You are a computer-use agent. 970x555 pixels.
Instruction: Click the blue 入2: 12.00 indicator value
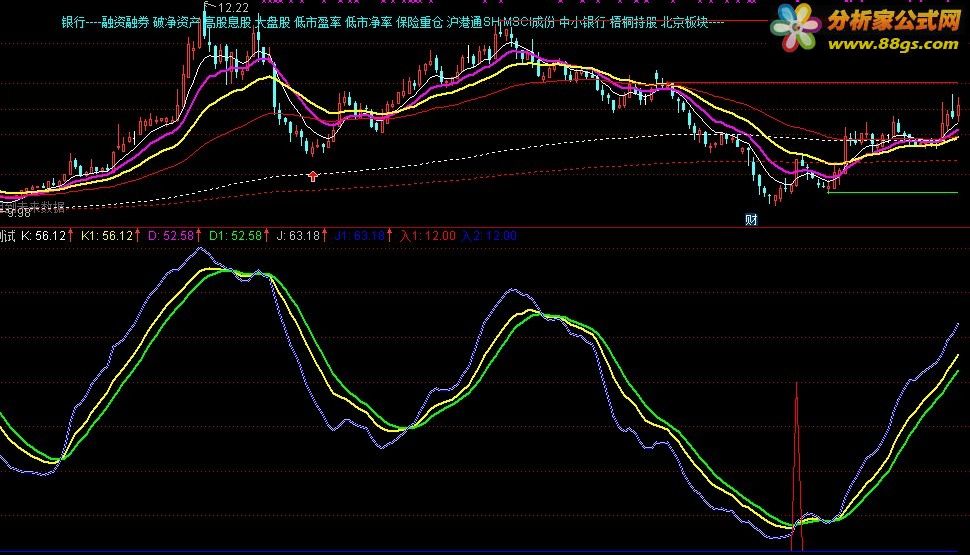[x=490, y=236]
